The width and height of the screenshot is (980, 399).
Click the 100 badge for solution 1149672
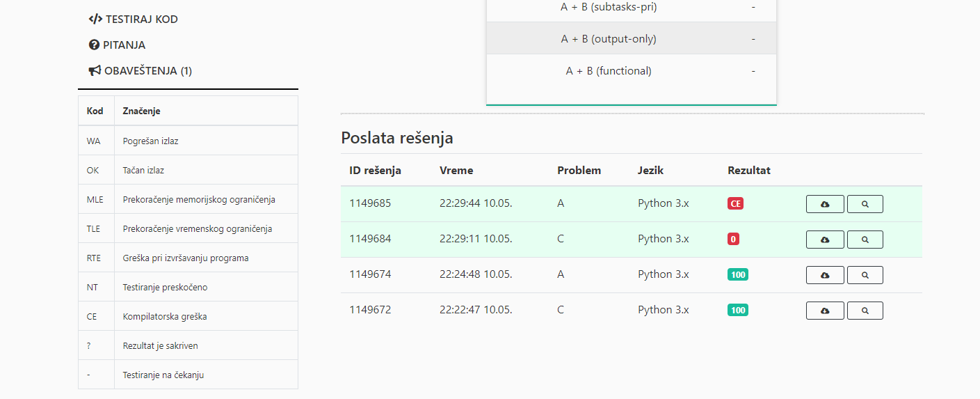738,310
